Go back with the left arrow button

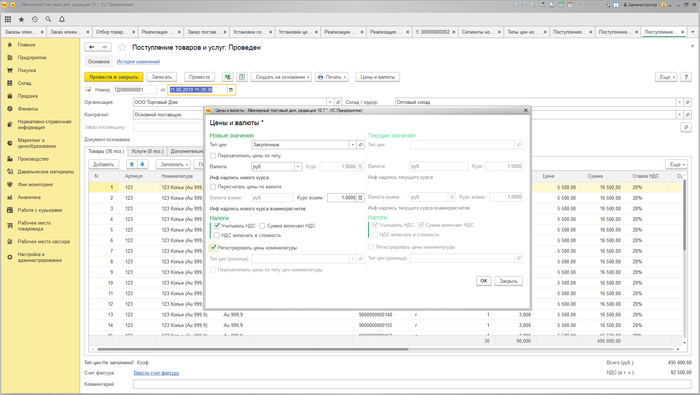[x=92, y=47]
